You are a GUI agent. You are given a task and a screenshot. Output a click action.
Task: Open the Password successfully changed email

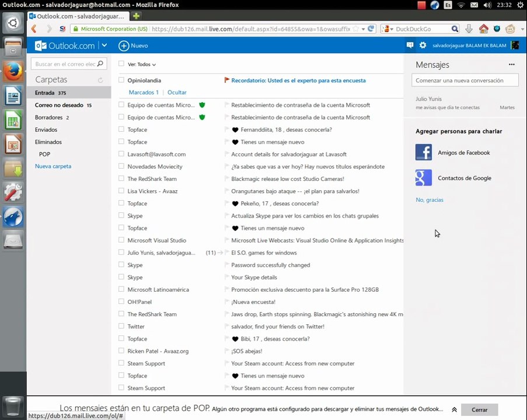tap(271, 265)
